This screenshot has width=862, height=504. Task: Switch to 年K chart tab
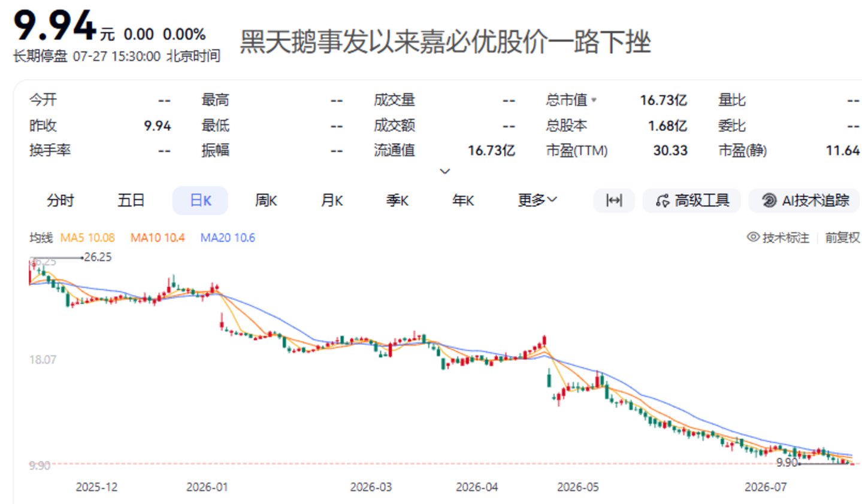[x=463, y=201]
